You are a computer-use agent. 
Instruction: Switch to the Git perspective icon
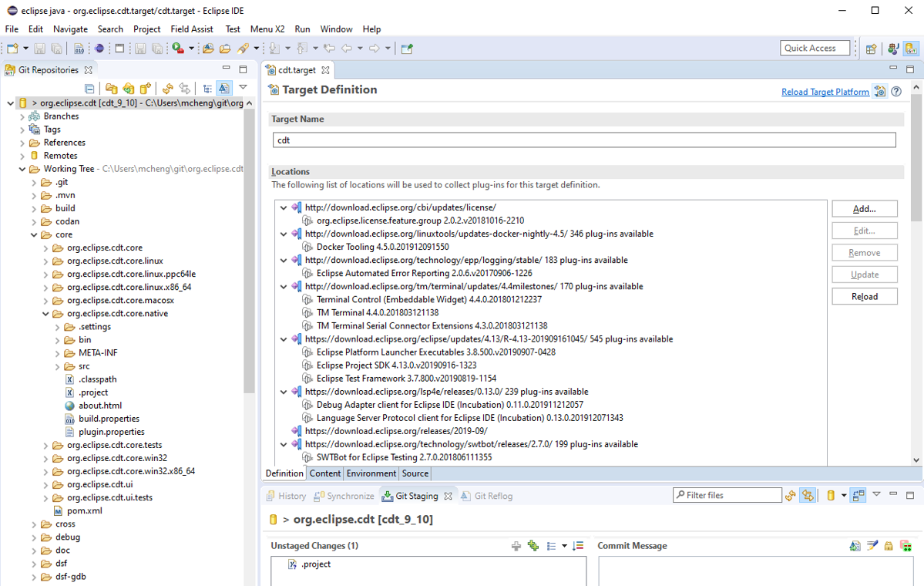click(x=912, y=49)
